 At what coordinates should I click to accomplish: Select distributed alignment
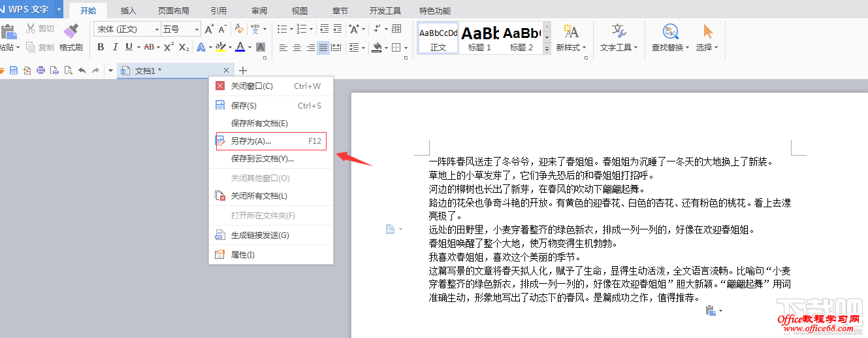point(336,47)
